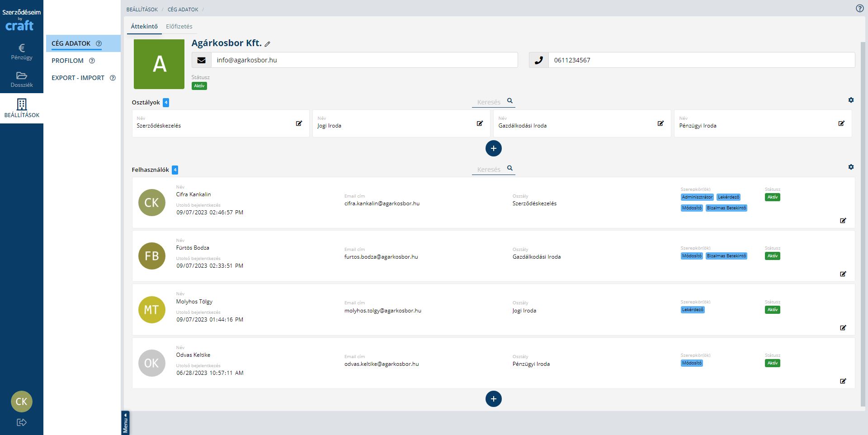868x435 pixels.
Task: Click the logout icon at bottom left
Action: click(x=21, y=422)
